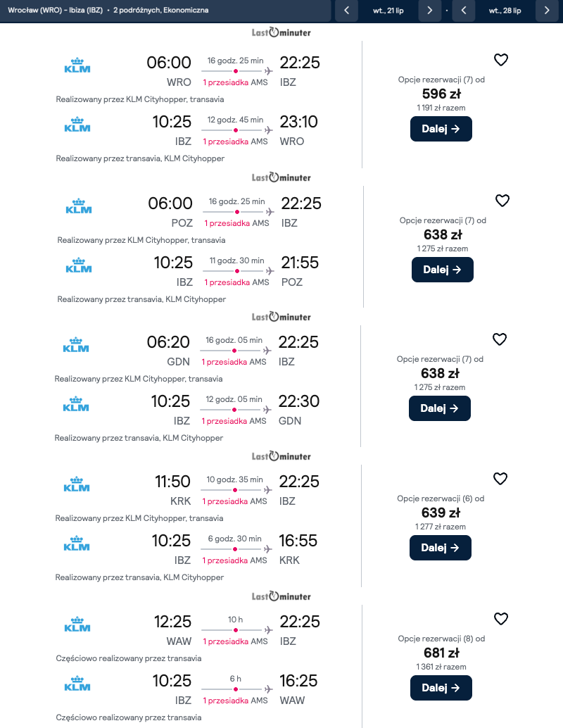The image size is (563, 728).
Task: Toggle heart on the Gdańsk flight offer
Action: 500,339
